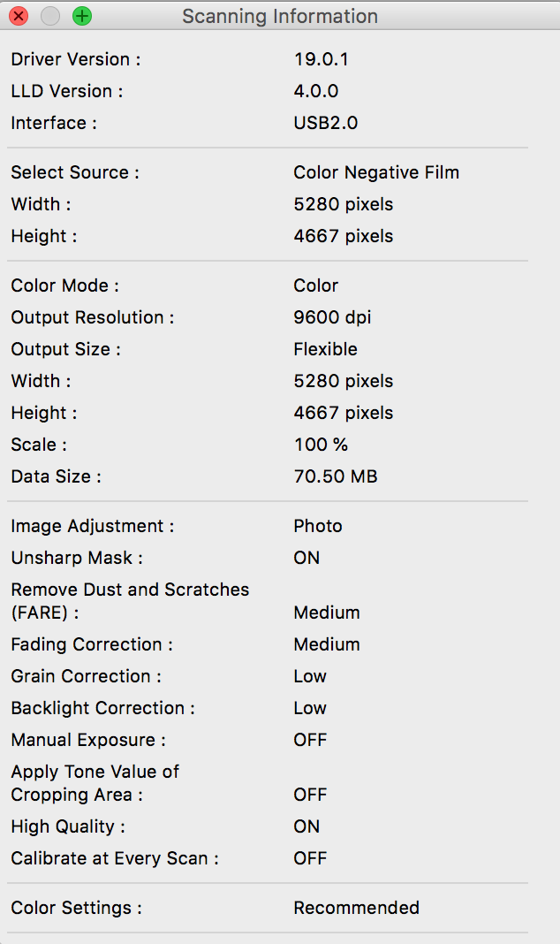
Task: Click the green zoom window button
Action: click(82, 16)
